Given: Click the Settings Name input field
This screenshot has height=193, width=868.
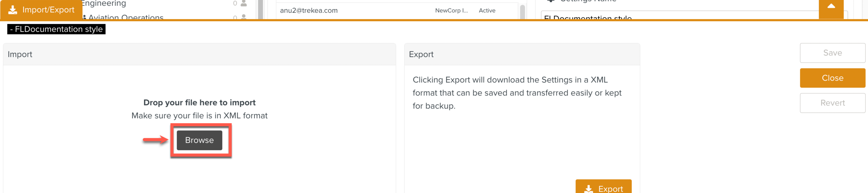Looking at the screenshot, I should (x=677, y=16).
